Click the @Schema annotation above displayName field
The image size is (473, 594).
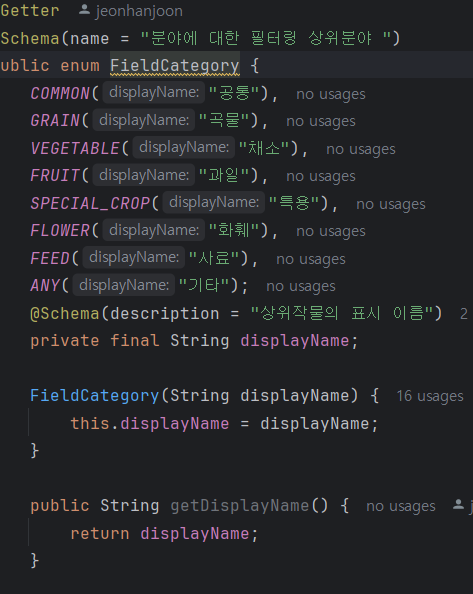pos(65,313)
